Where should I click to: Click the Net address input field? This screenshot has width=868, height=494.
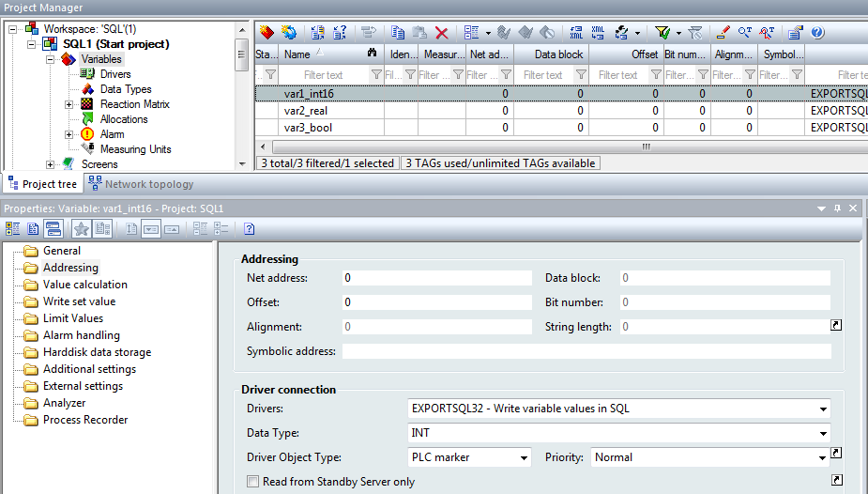coord(433,278)
